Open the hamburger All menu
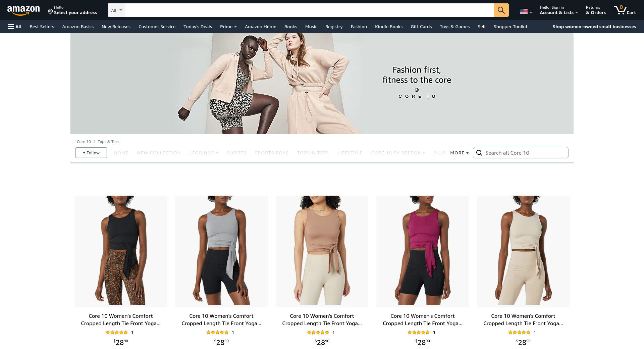The width and height of the screenshot is (644, 349). click(x=15, y=27)
